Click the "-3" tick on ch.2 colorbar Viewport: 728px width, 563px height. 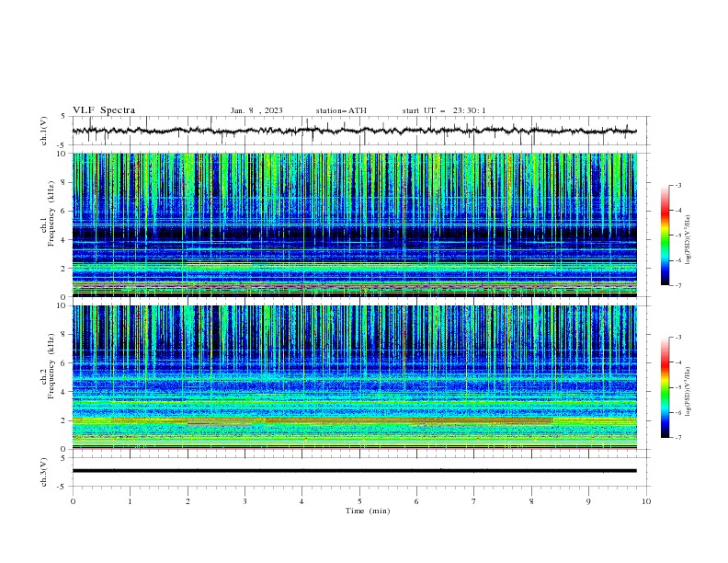pos(677,338)
